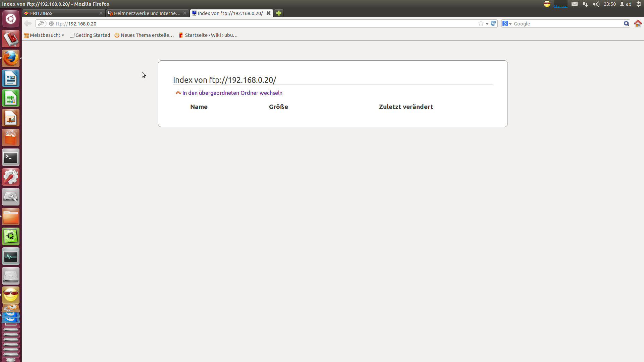Click the Firefox home button
Screen dimensions: 644x362
coord(638,23)
